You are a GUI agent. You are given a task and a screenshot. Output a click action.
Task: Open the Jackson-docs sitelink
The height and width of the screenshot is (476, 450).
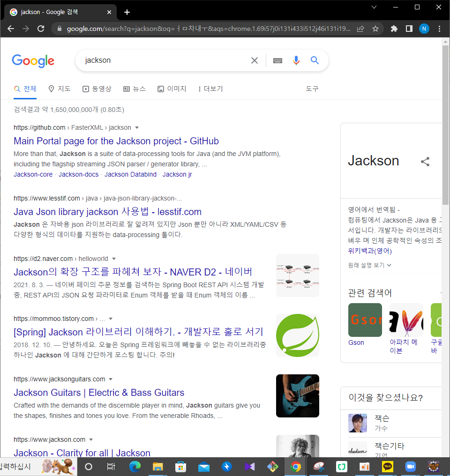(79, 175)
